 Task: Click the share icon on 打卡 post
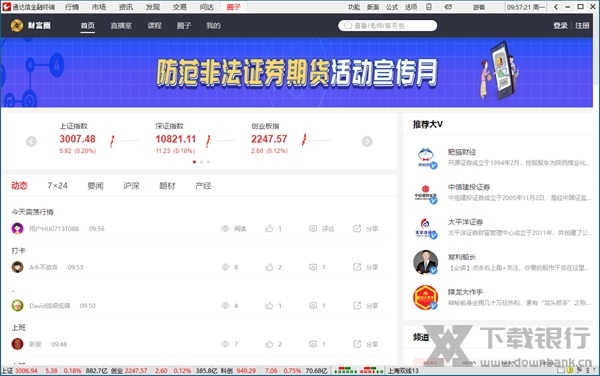pos(357,267)
